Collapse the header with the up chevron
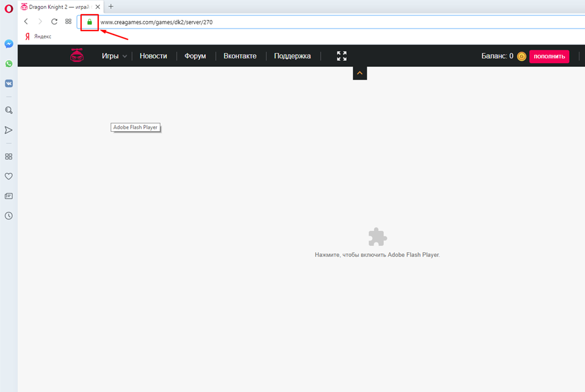The height and width of the screenshot is (392, 585). tap(360, 73)
